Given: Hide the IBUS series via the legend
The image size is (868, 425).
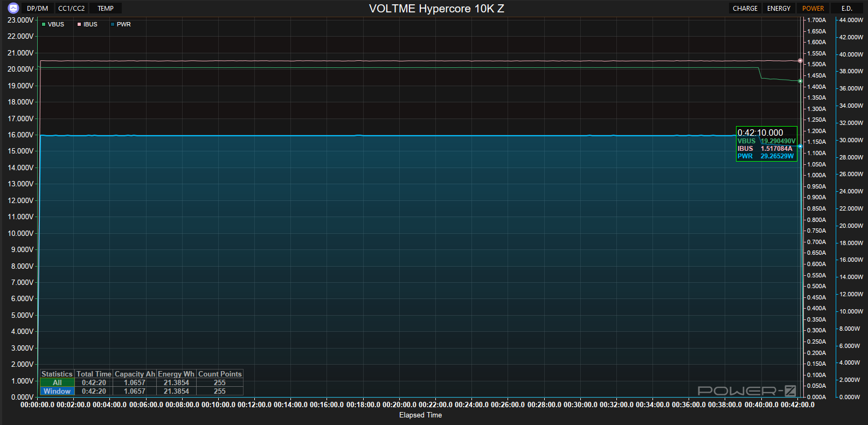Looking at the screenshot, I should [87, 24].
